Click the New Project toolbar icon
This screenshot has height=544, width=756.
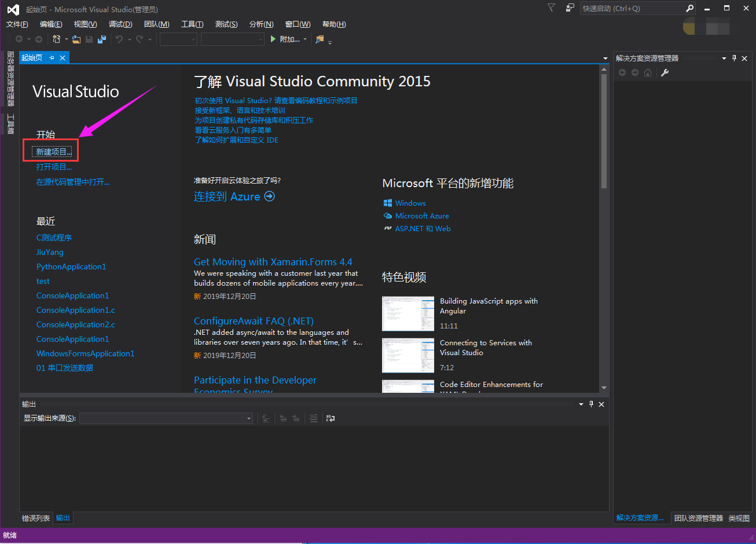[57, 39]
